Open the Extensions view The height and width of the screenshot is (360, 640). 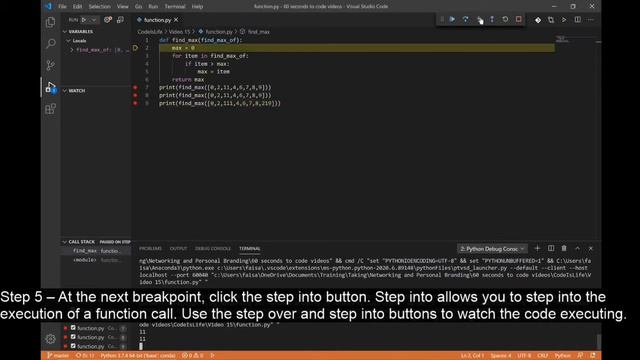tap(51, 109)
